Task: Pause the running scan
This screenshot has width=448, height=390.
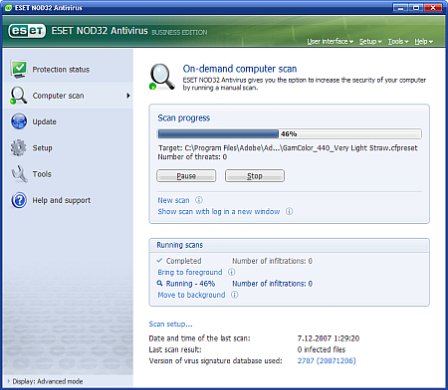Action: click(186, 176)
